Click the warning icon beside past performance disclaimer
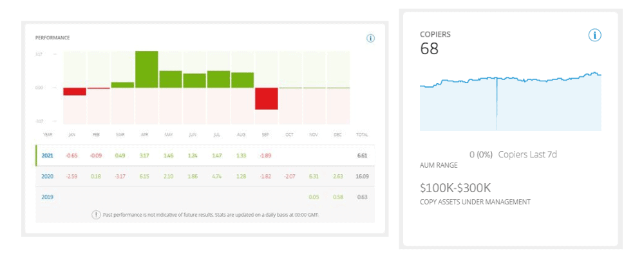644x258 pixels. [x=96, y=215]
